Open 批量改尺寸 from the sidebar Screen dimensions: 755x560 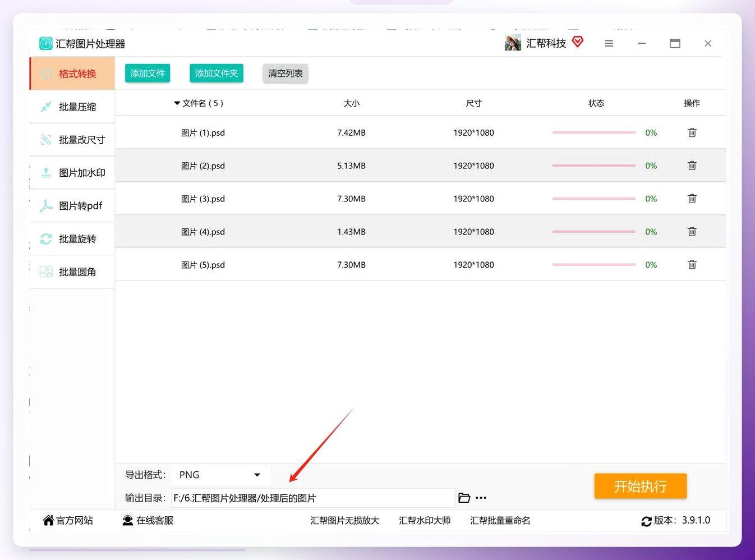click(x=72, y=140)
